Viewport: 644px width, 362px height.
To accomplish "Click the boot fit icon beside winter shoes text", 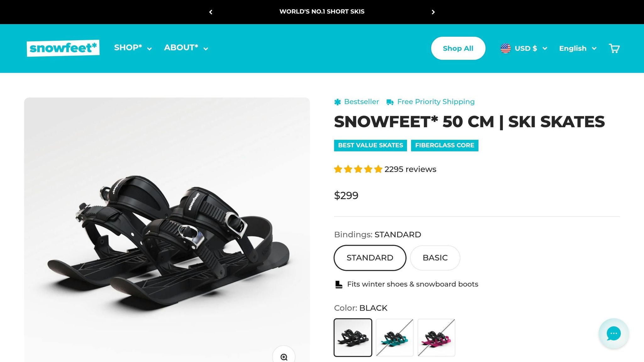I will pos(339,284).
